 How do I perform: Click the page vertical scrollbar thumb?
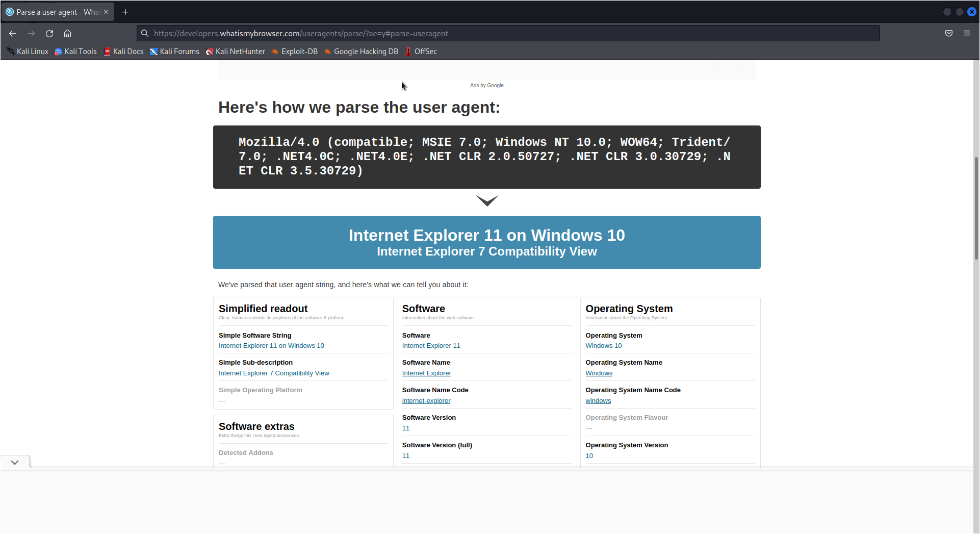click(976, 209)
